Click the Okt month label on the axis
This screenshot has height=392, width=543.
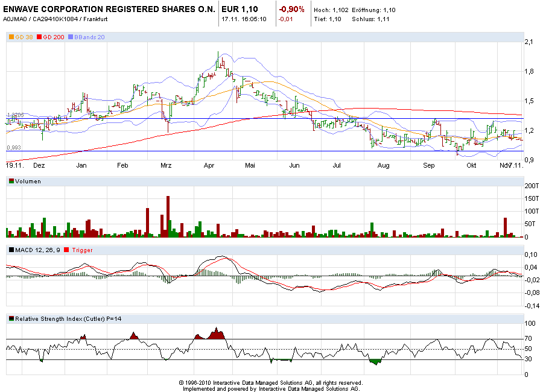pos(471,165)
